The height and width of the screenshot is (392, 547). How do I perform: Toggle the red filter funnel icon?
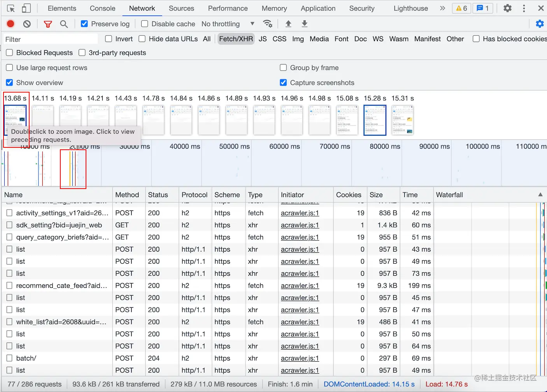tap(48, 24)
